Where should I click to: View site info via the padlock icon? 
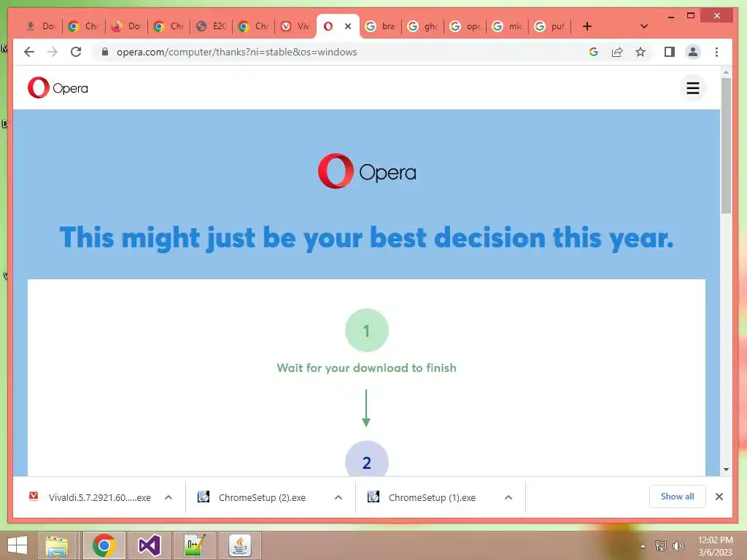105,52
